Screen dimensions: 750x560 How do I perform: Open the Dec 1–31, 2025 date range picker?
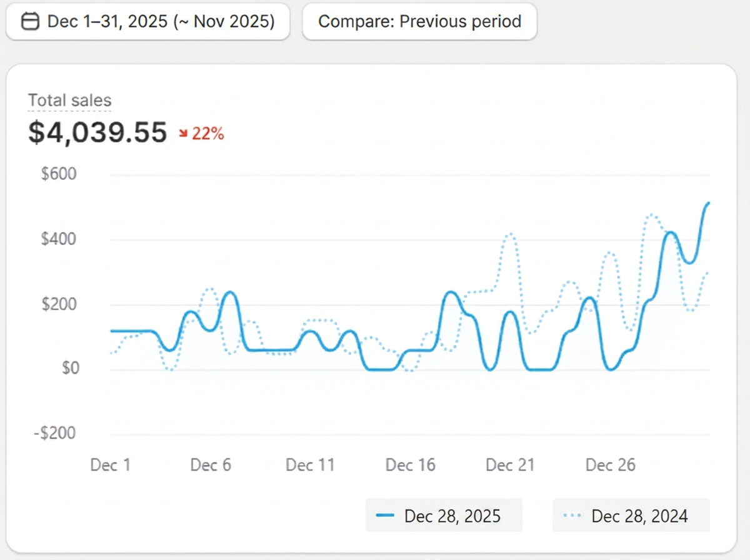click(148, 22)
